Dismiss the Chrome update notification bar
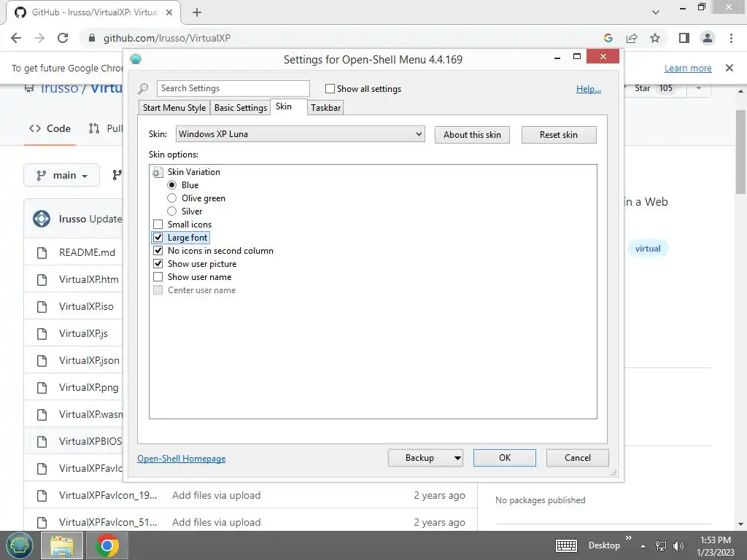This screenshot has height=560, width=747. coord(729,68)
